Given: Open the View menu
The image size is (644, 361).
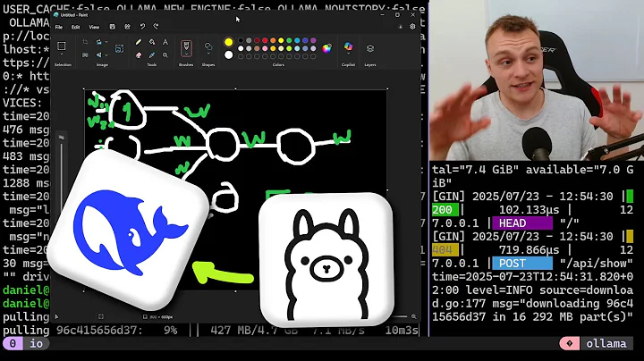Looking at the screenshot, I should click(x=94, y=27).
